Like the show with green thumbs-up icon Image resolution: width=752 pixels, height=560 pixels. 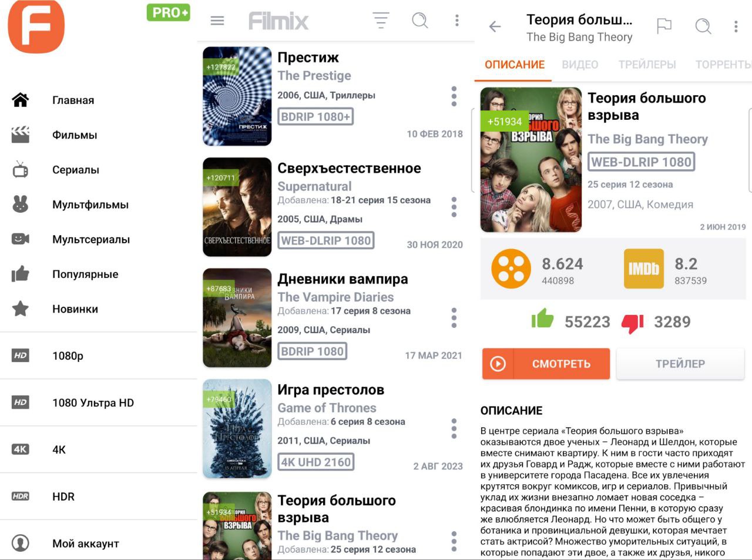(542, 318)
